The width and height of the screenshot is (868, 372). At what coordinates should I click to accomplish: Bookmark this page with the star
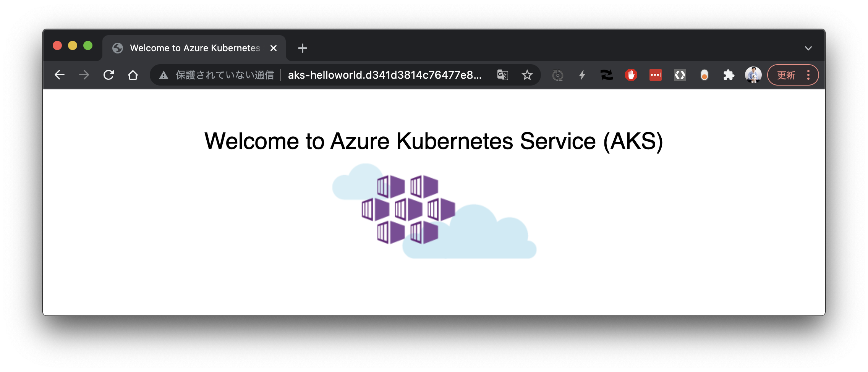point(527,75)
